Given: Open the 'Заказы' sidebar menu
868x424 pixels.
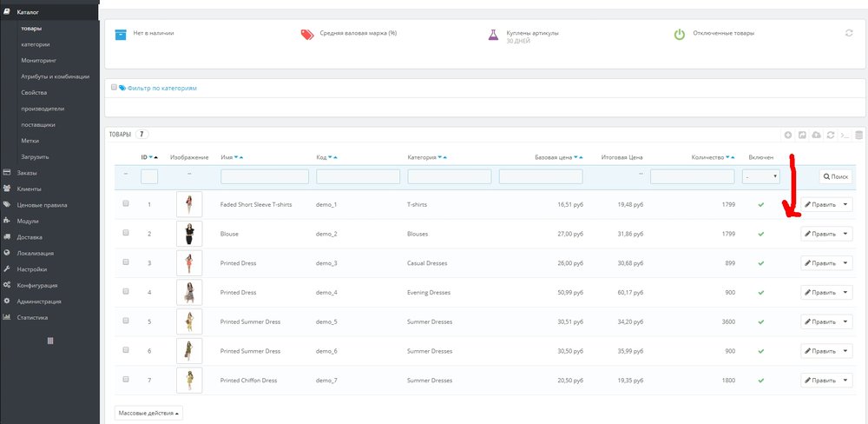Looking at the screenshot, I should tap(27, 172).
